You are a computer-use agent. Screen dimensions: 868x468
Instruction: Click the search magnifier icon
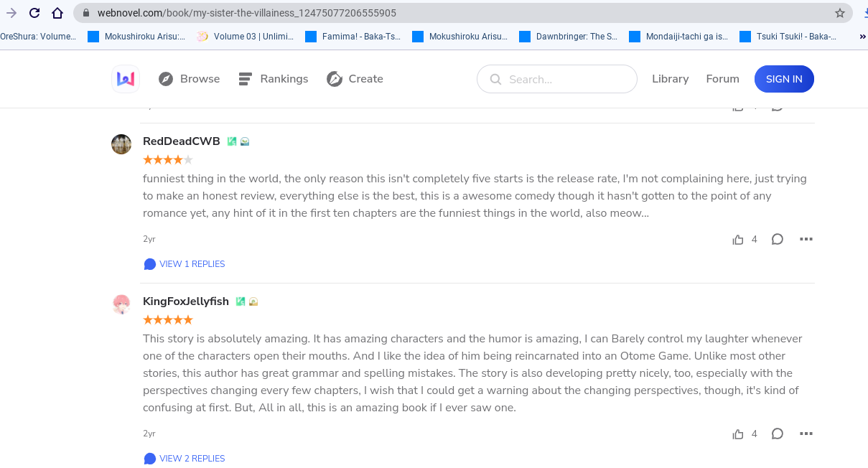pos(495,79)
